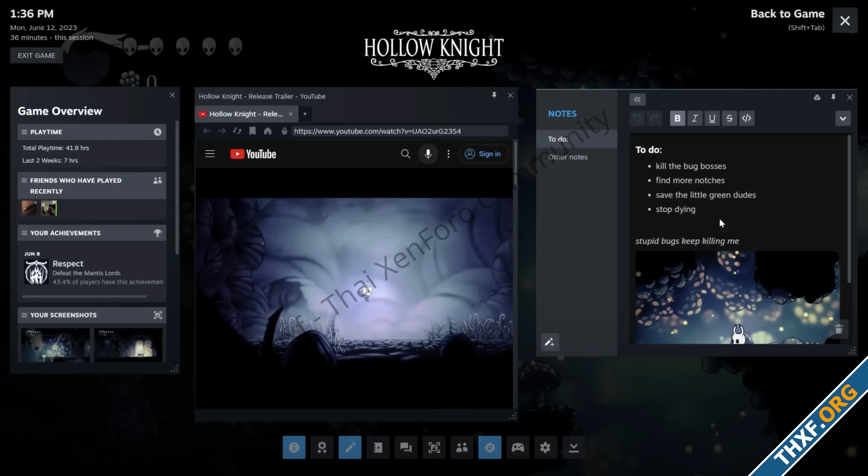Collapse YOUR SCREENSHOTS section header
This screenshot has height=476, width=868.
tap(92, 315)
